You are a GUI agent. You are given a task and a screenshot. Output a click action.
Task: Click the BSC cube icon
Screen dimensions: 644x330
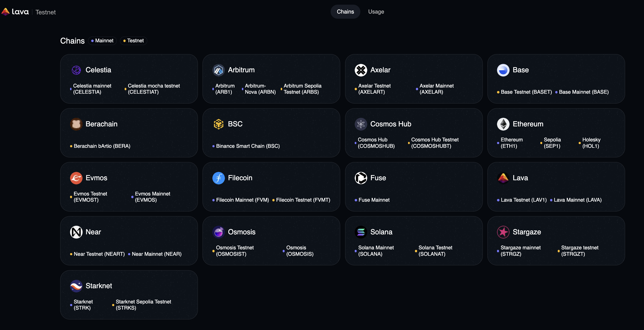(219, 124)
